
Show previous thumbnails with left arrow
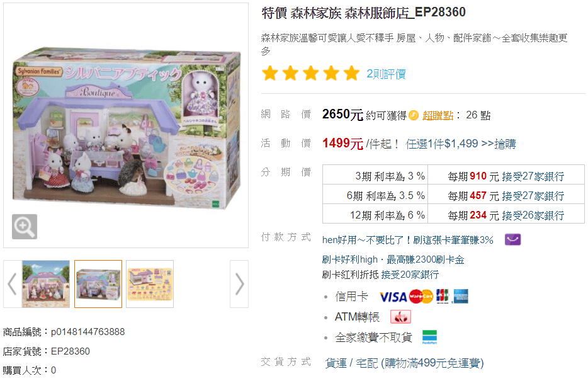point(12,284)
